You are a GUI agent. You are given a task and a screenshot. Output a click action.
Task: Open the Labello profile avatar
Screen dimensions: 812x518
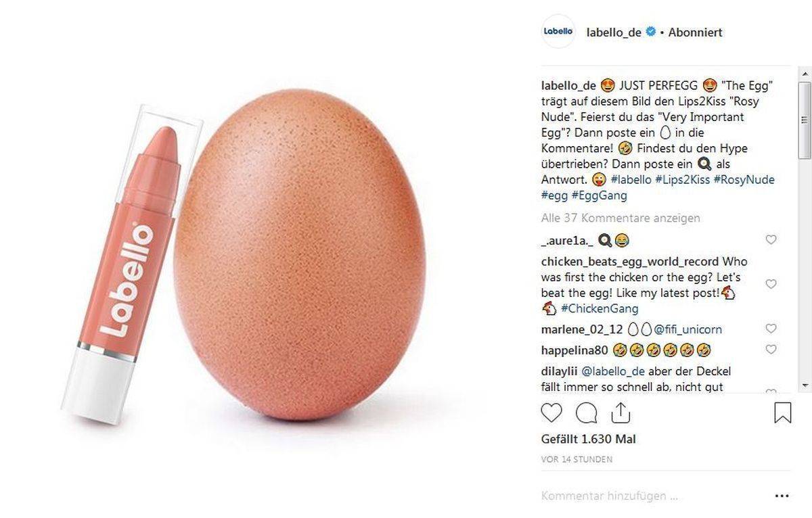557,31
